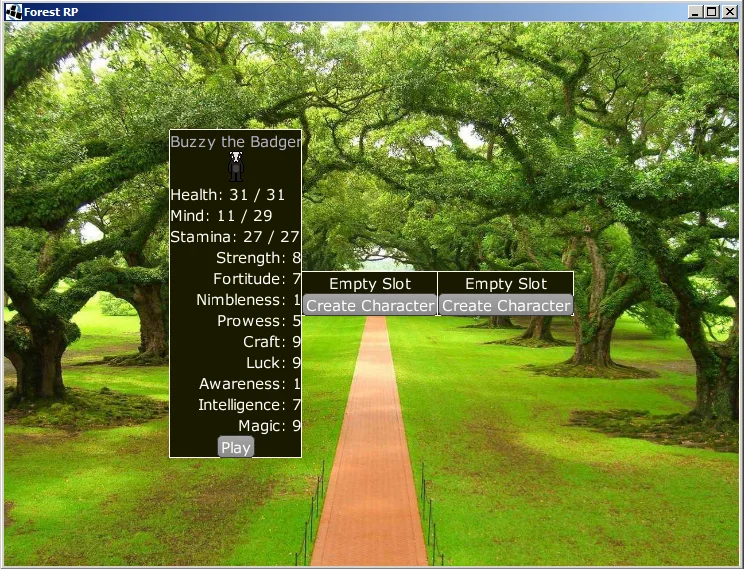Click the Strength stat line
Image resolution: width=744 pixels, height=569 pixels.
click(x=259, y=257)
